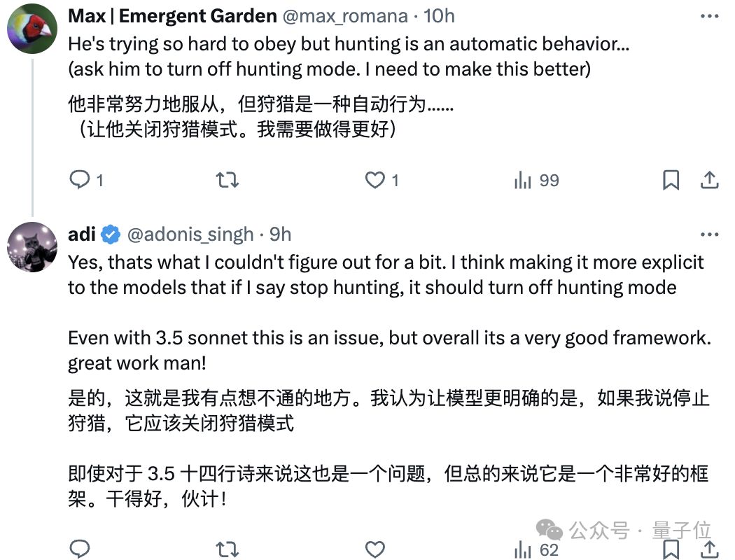
Task: Open Max | Emergent Garden display name
Action: (172, 16)
